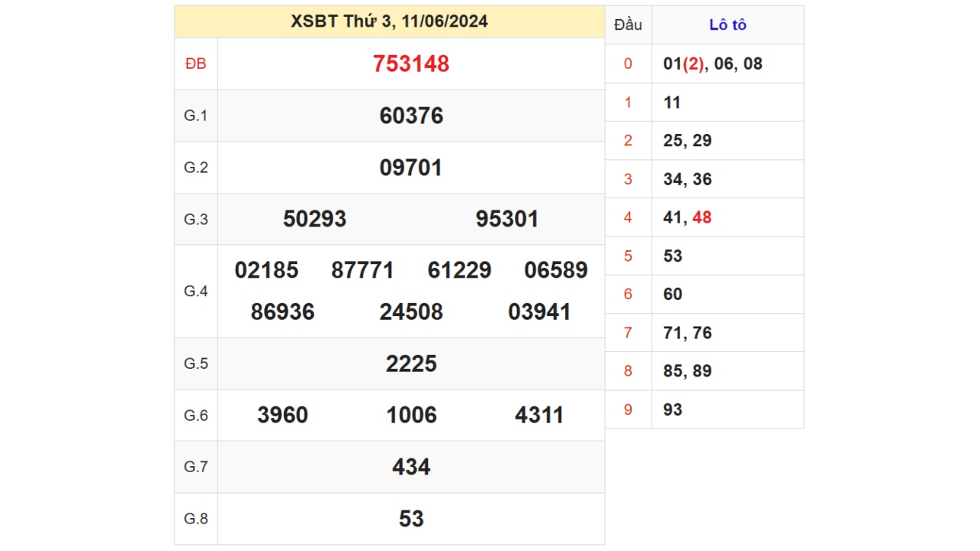
Task: Click the XSBT Thứ 3, 11/06/2024 header
Action: (x=389, y=21)
